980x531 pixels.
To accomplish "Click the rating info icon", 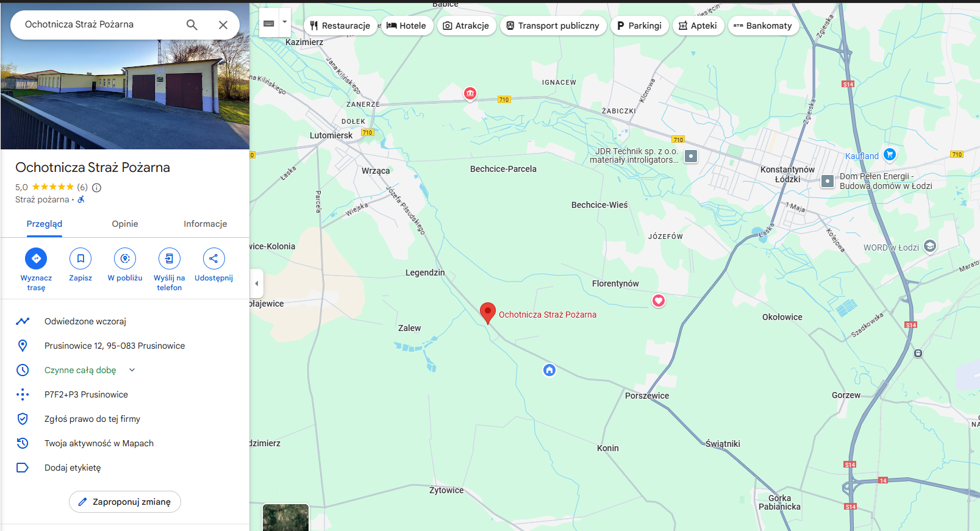I will pos(96,188).
